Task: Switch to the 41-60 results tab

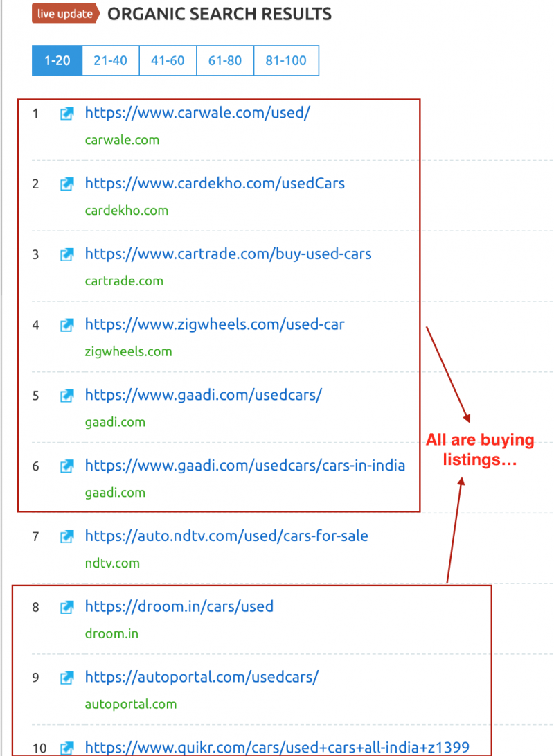Action: pyautogui.click(x=168, y=61)
